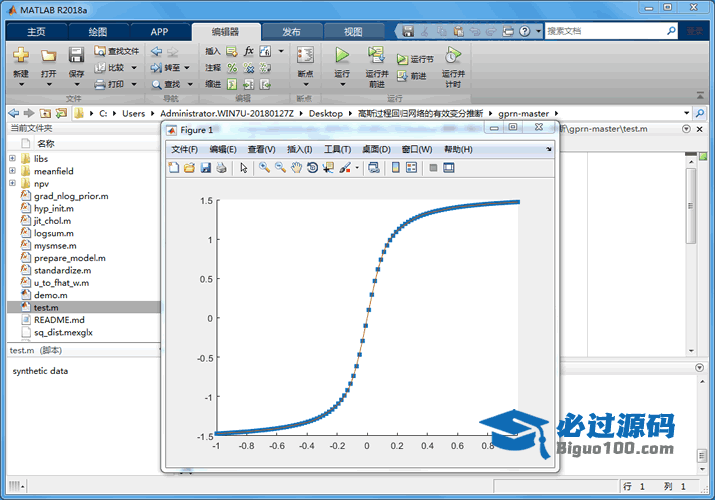
Task: Expand the libs folder
Action: point(12,158)
